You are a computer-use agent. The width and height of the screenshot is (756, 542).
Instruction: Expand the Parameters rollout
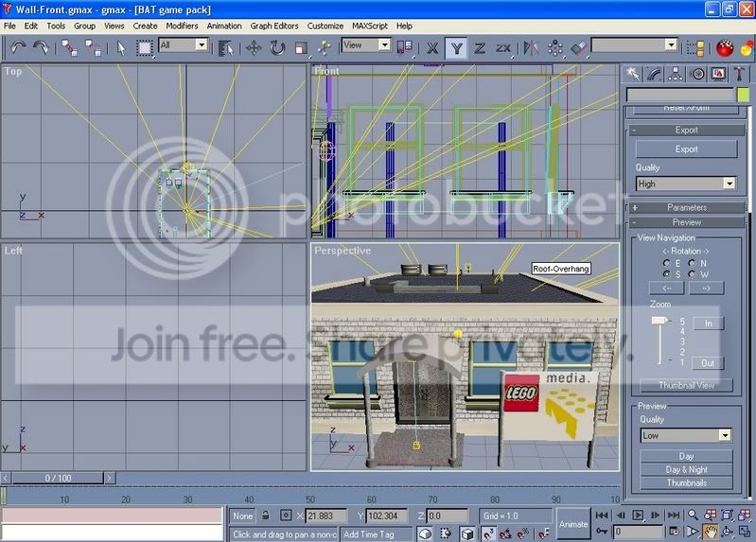click(687, 207)
